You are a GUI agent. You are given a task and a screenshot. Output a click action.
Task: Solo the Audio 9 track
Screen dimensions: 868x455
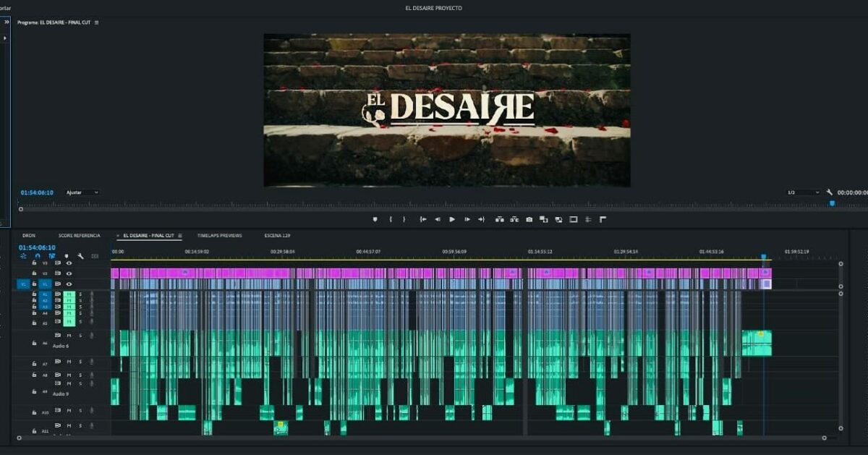click(x=80, y=383)
